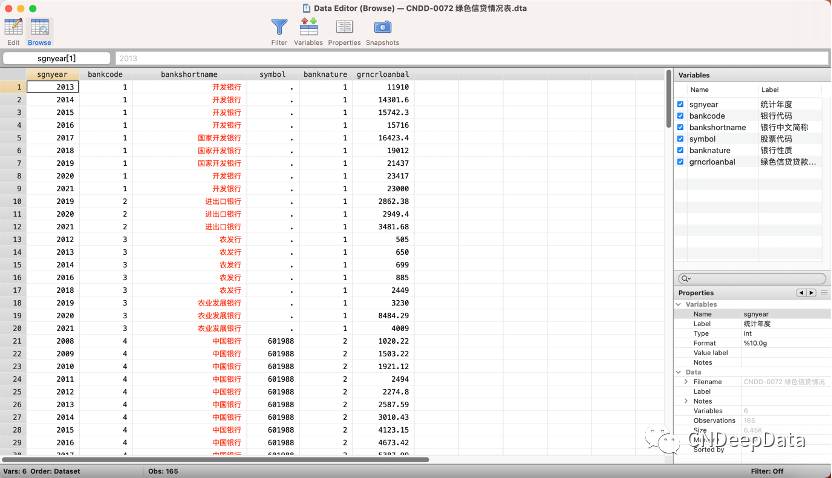Select the symbol column header
The width and height of the screenshot is (832, 478).
(x=273, y=74)
